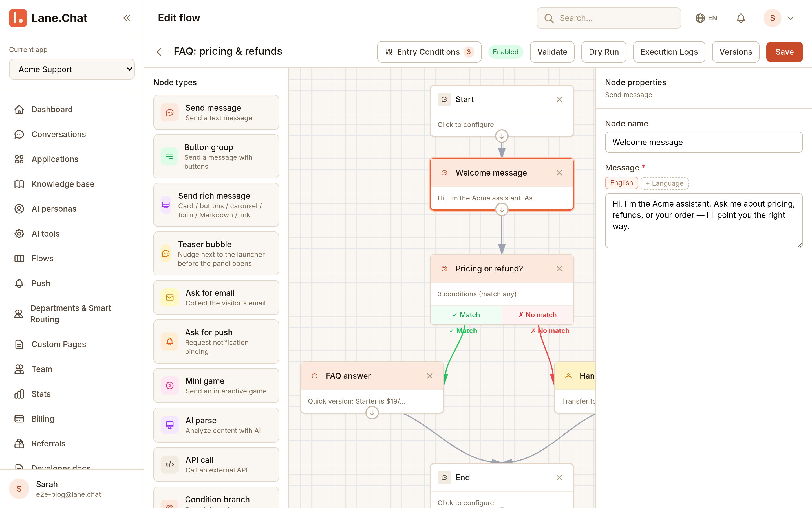Viewport: 812px width, 508px height.
Task: Click the down-arrow connector under Start node
Action: pyautogui.click(x=502, y=136)
